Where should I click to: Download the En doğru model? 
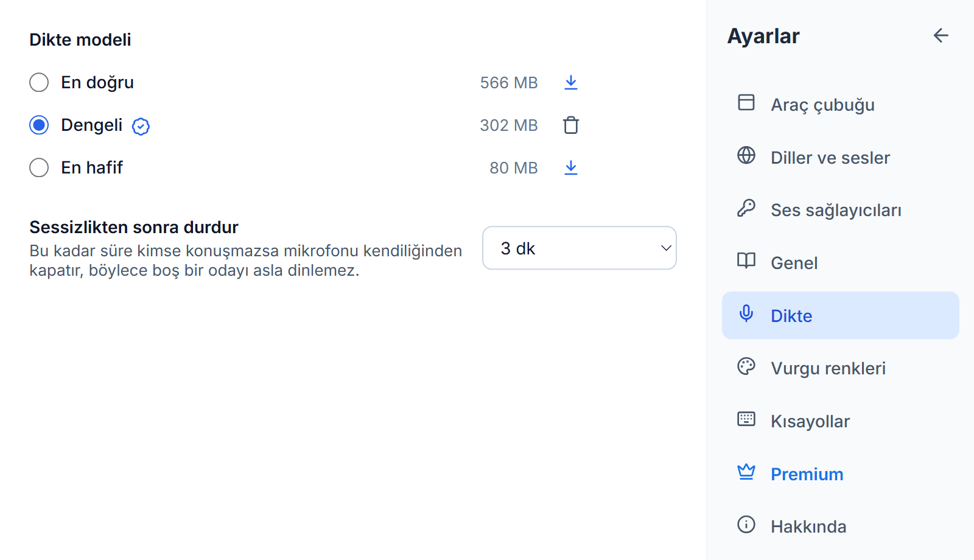[570, 82]
